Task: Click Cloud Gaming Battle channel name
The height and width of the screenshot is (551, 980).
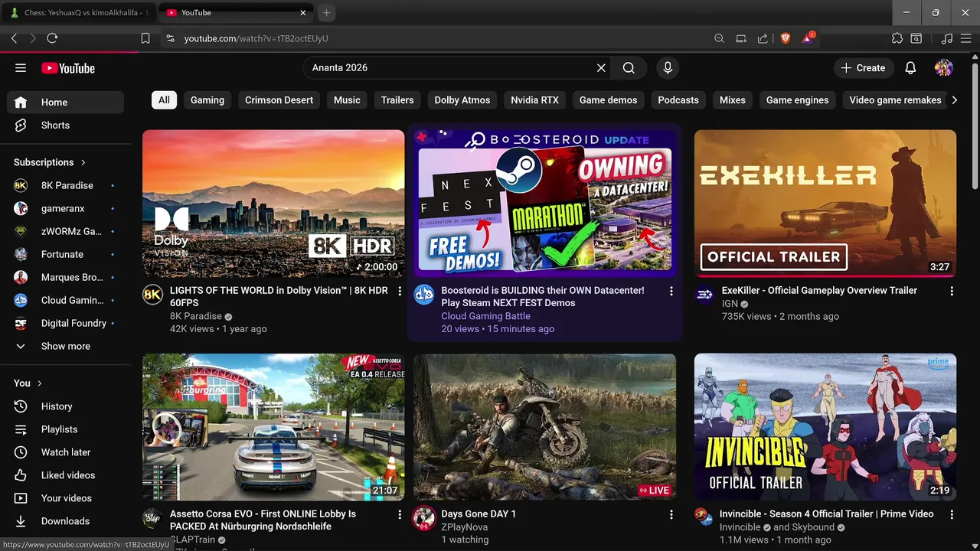Action: 485,316
